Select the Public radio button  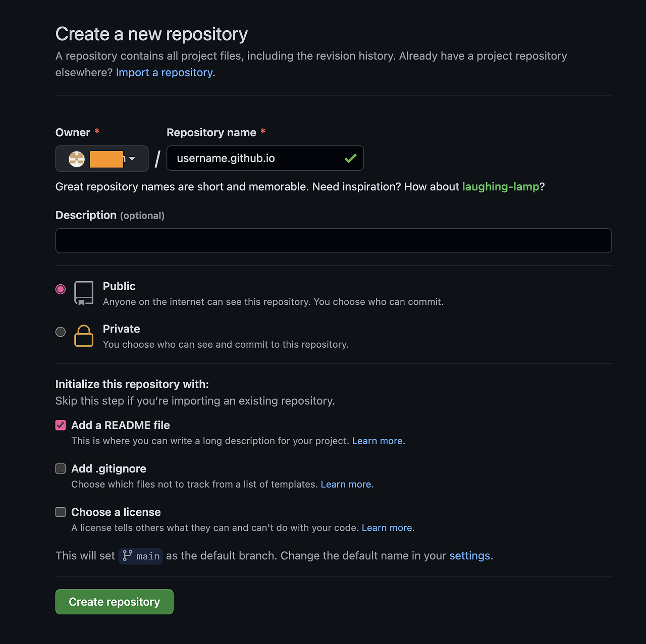[61, 289]
